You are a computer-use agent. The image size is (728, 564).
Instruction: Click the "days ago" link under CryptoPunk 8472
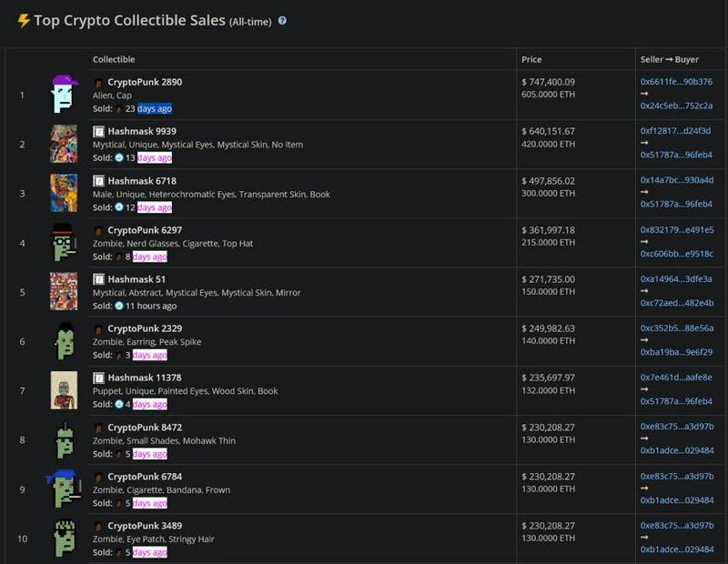(149, 454)
